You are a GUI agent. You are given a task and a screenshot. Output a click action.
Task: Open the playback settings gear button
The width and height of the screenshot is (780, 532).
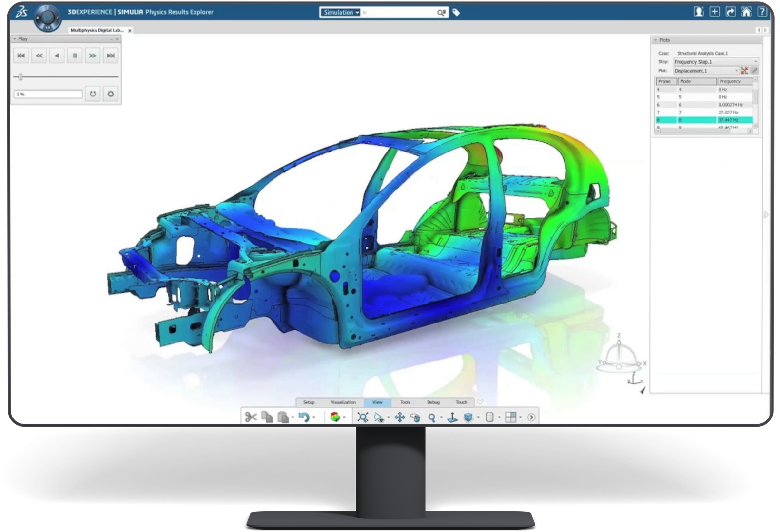click(x=111, y=94)
